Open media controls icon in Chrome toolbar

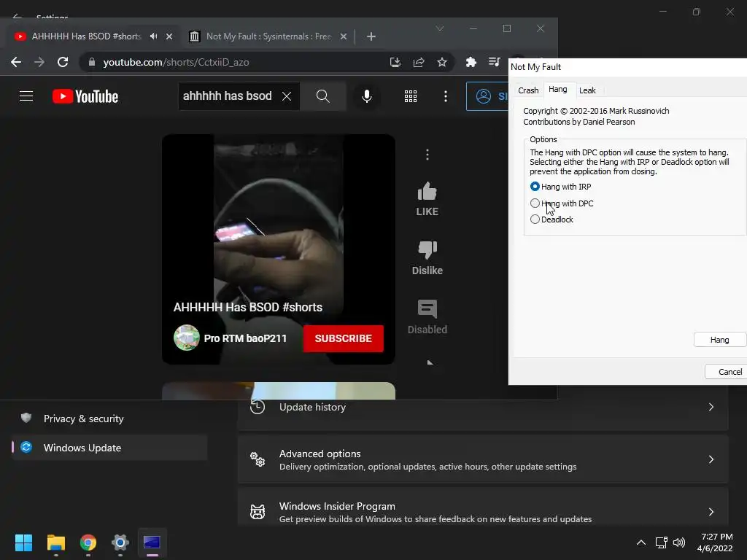494,62
